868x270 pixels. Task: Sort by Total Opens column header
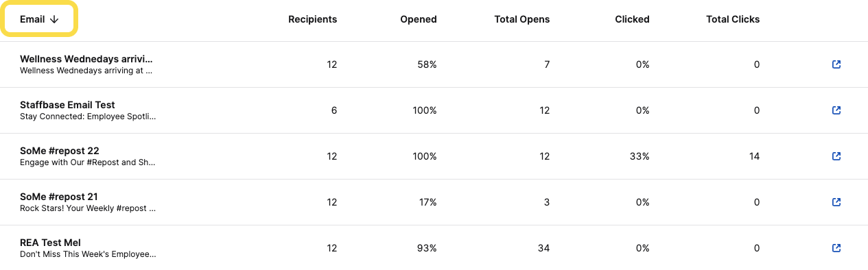pyautogui.click(x=522, y=19)
